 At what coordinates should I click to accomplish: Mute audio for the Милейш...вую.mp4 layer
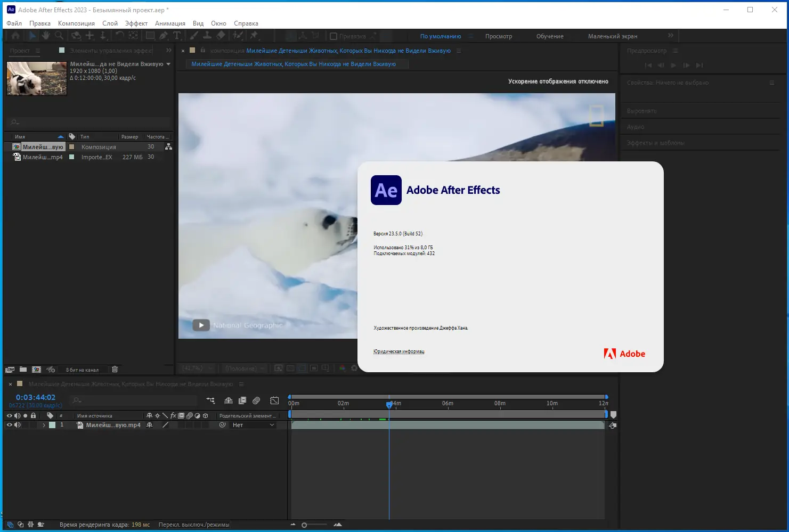tap(18, 424)
